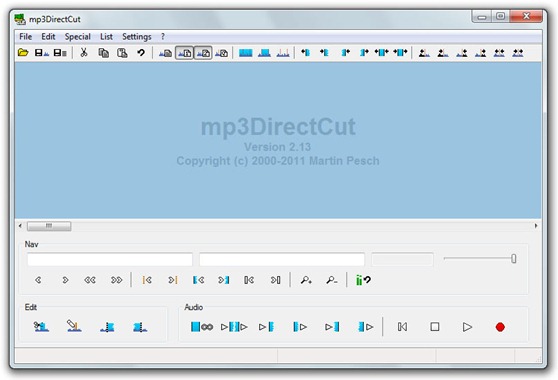558x380 pixels.
Task: Stop playback with the square button
Action: (435, 327)
